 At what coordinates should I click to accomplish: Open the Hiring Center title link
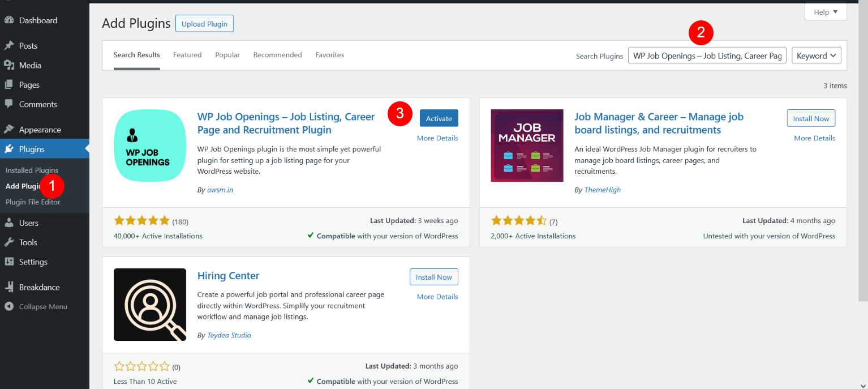coord(228,276)
